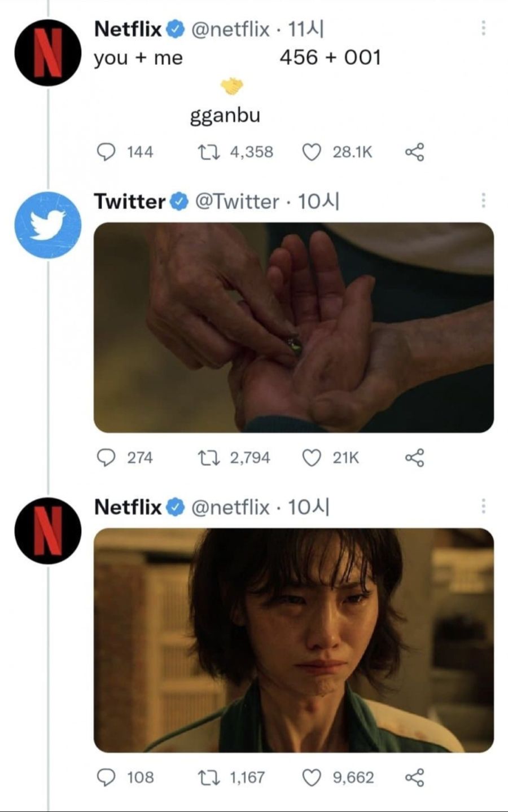Open the @Twitter handle link
Screen dimensions: 508x812
point(237,201)
